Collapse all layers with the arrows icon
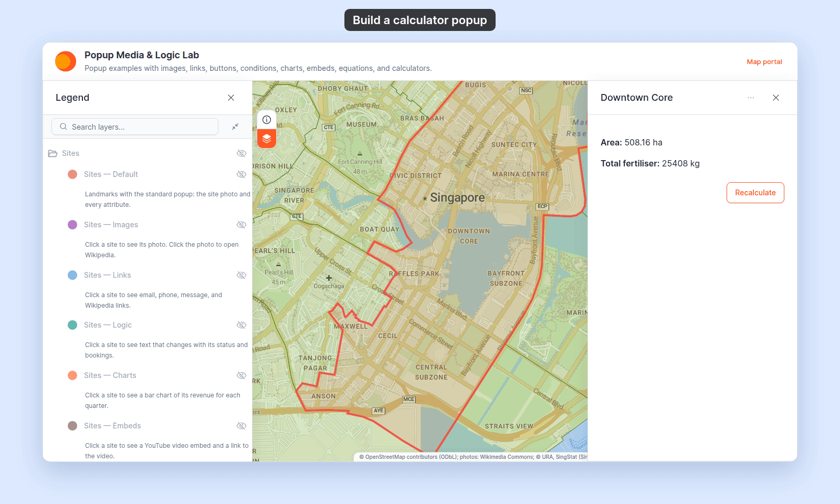This screenshot has width=840, height=504. (235, 127)
